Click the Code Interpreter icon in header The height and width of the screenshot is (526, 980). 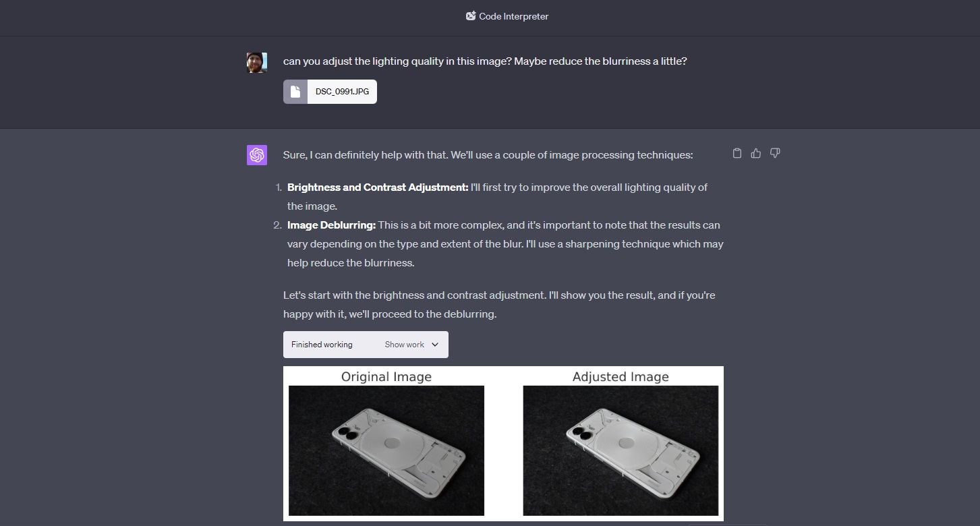471,16
